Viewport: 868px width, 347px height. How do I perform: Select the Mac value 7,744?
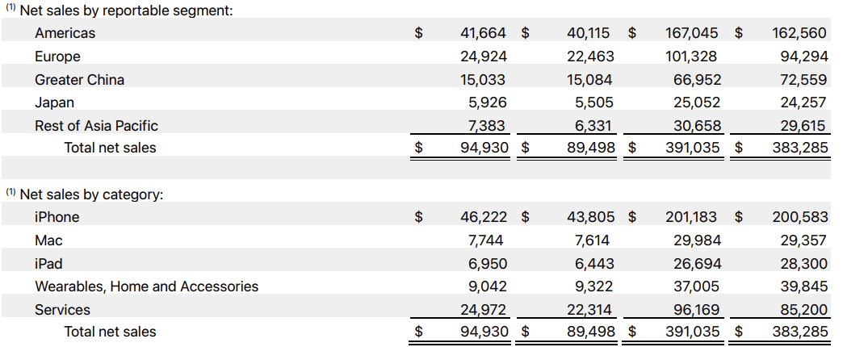[x=487, y=240]
